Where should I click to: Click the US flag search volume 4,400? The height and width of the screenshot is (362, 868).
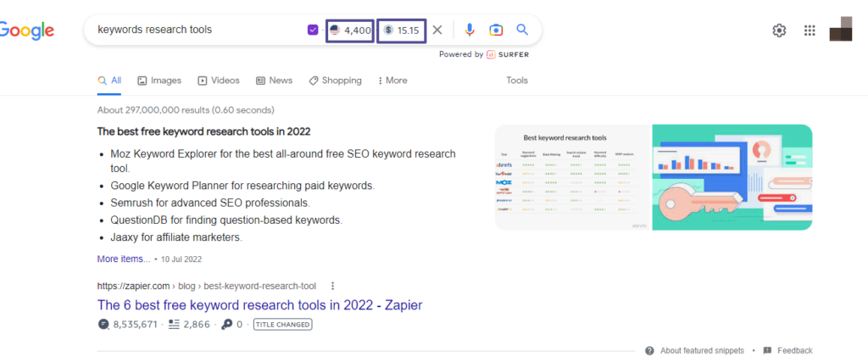click(350, 30)
